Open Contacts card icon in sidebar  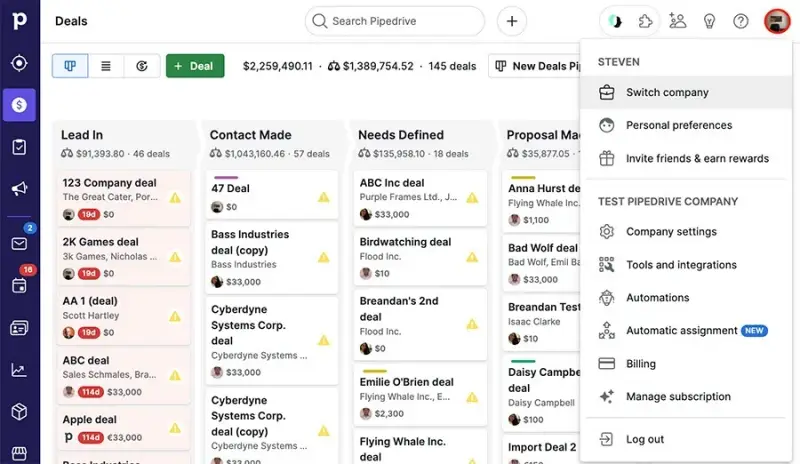[19, 328]
